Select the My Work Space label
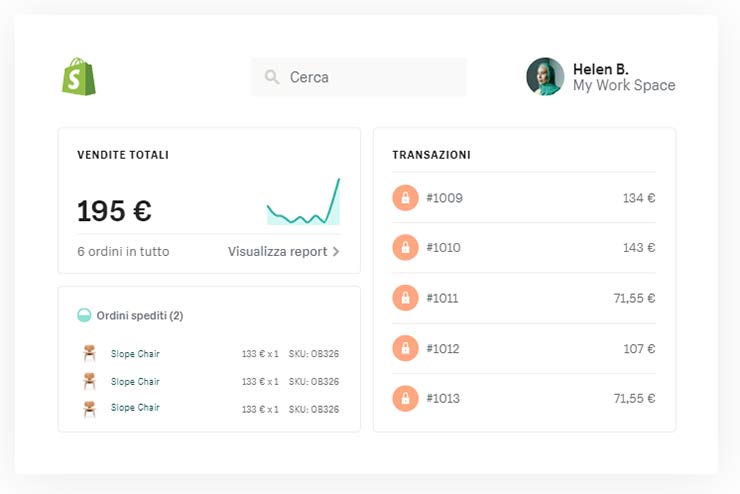Viewport: 740px width, 494px height. [624, 86]
